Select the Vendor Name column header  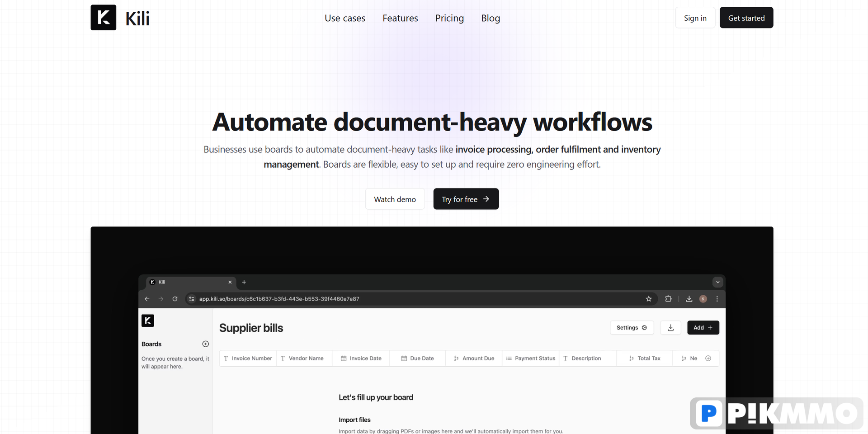(304, 359)
